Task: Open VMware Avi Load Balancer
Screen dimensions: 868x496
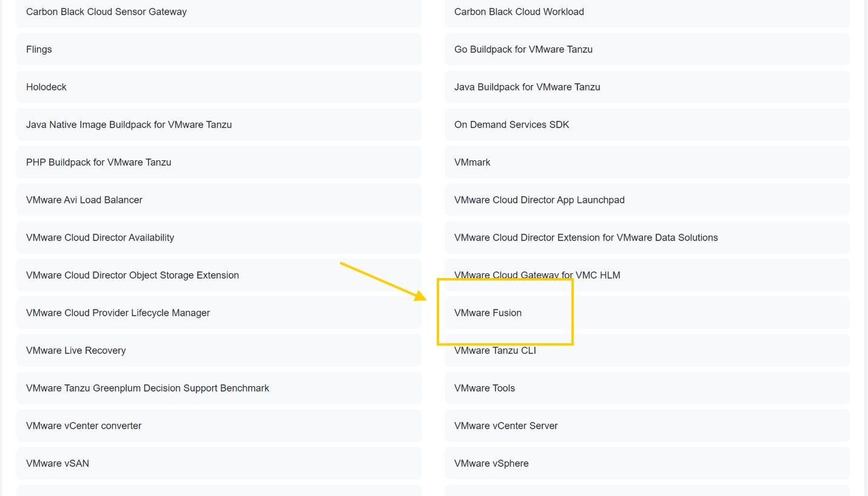Action: click(x=219, y=200)
